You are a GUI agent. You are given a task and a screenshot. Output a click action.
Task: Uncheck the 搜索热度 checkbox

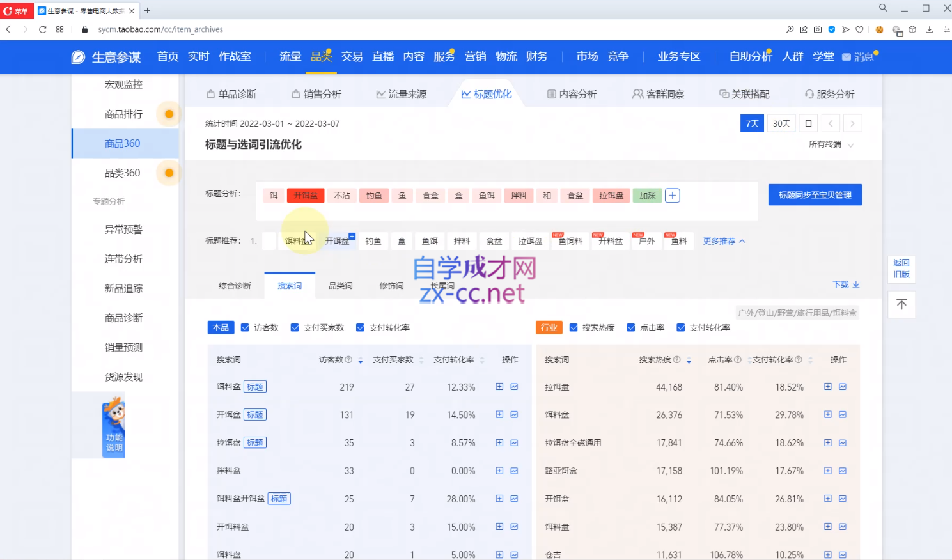click(x=574, y=327)
